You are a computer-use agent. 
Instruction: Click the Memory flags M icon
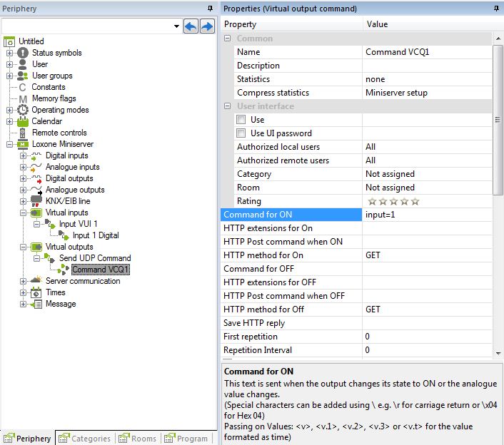click(x=23, y=99)
